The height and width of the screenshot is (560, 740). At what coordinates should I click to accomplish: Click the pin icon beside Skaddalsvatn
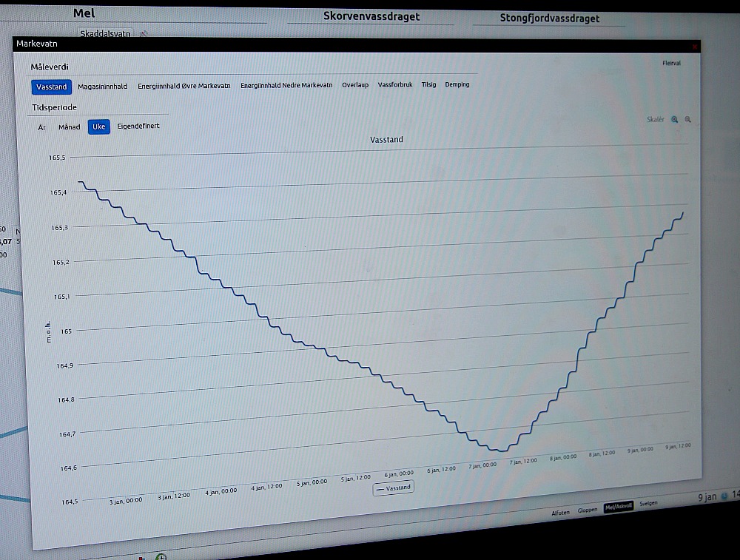tap(144, 34)
